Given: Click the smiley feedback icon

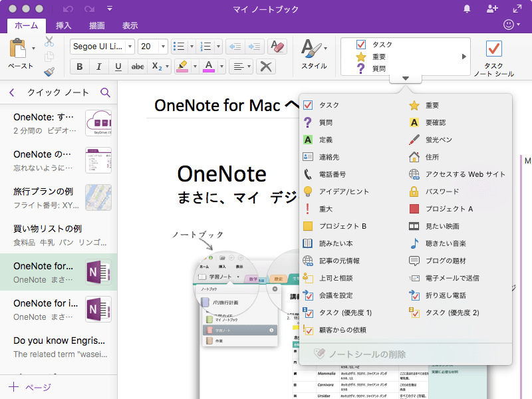Looking at the screenshot, I should [x=508, y=25].
